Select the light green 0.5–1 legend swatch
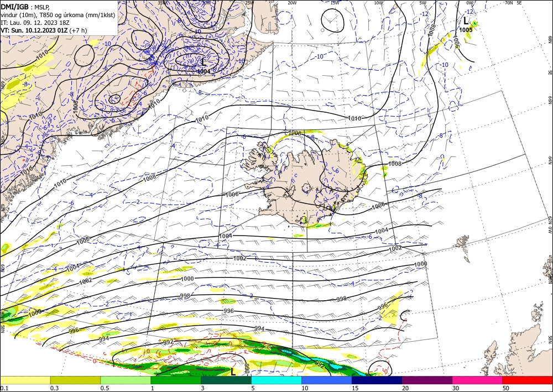 point(126,380)
